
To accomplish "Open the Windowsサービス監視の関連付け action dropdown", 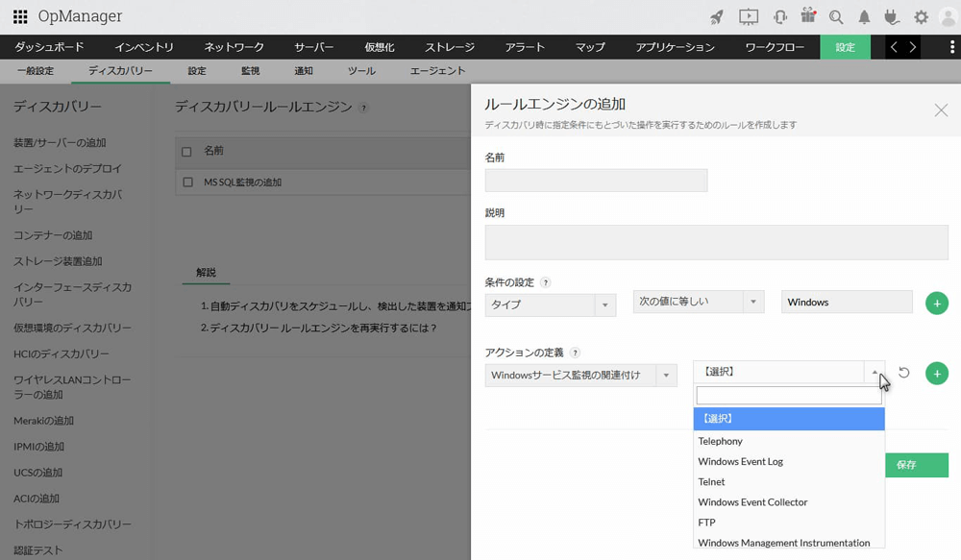I will point(580,376).
